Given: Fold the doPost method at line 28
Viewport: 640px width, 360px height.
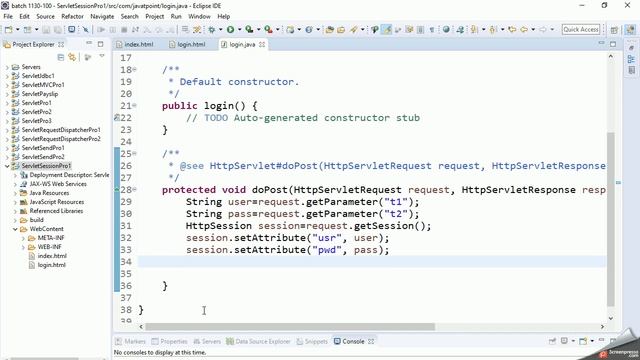Looking at the screenshot, I should (134, 189).
